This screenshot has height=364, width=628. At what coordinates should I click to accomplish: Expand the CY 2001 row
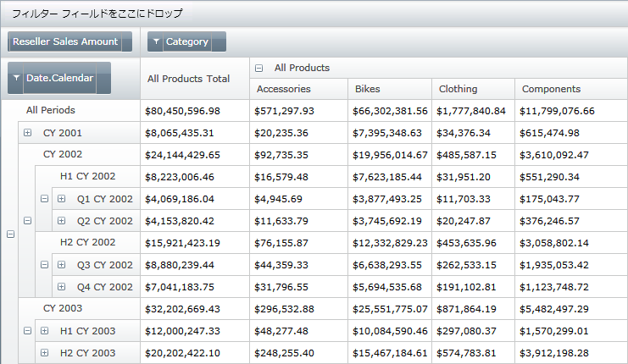pos(27,133)
